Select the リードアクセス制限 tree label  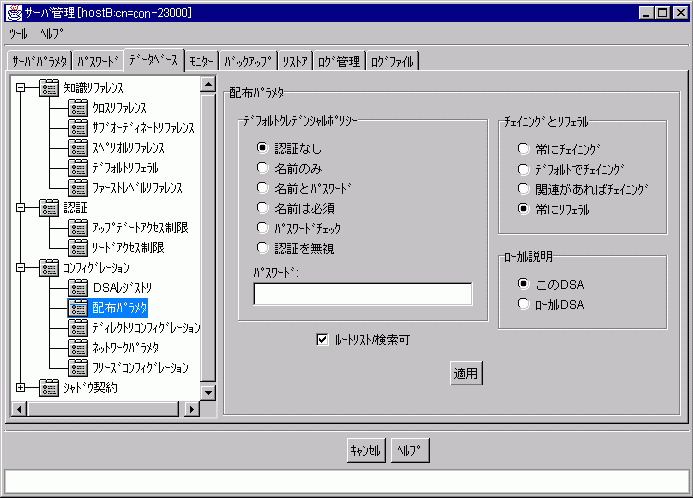click(x=128, y=247)
